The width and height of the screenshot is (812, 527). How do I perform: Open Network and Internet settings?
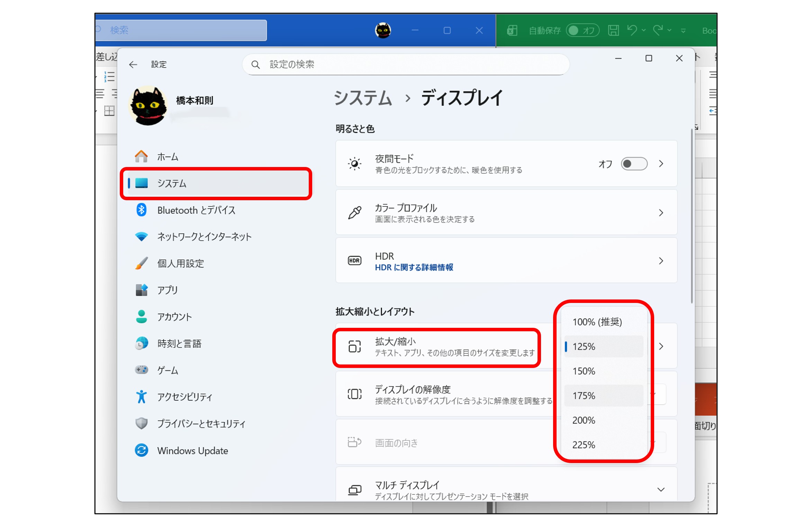204,237
